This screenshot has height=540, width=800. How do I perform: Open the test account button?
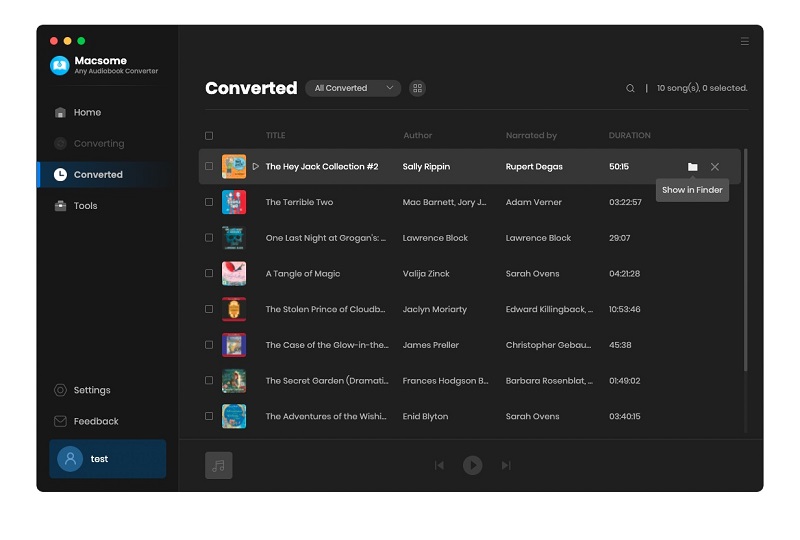[108, 459]
